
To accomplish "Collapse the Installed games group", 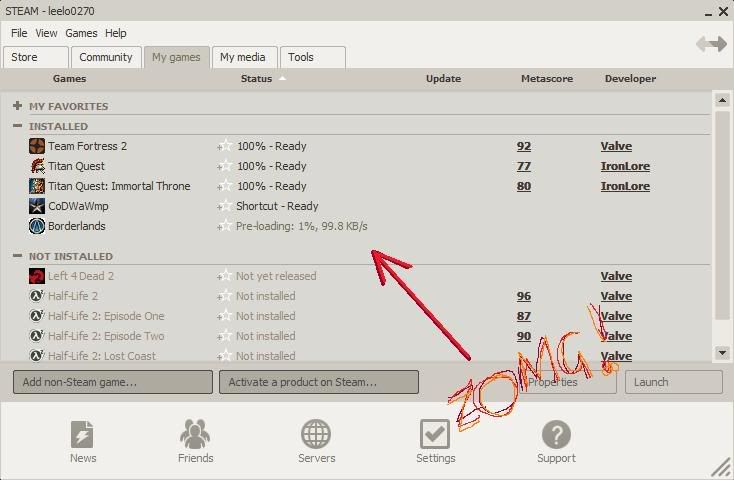I will tap(18, 126).
